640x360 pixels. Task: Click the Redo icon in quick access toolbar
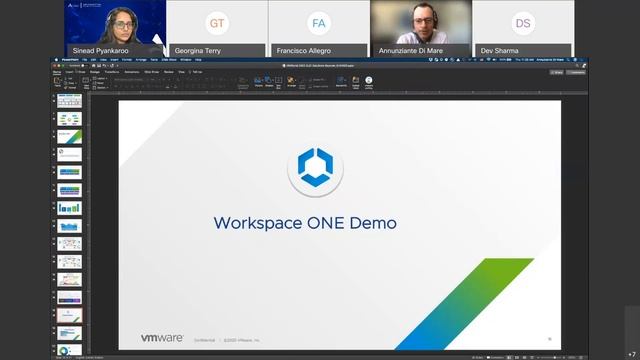112,65
